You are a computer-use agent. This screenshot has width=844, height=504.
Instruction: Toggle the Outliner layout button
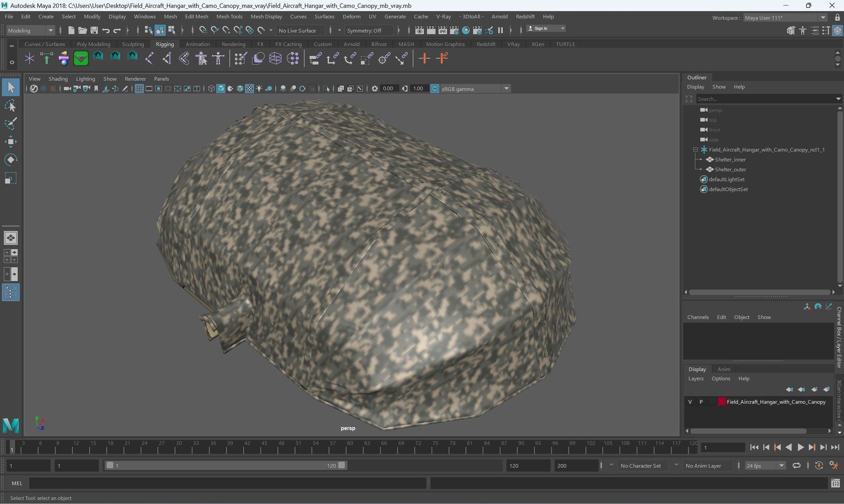(11, 293)
